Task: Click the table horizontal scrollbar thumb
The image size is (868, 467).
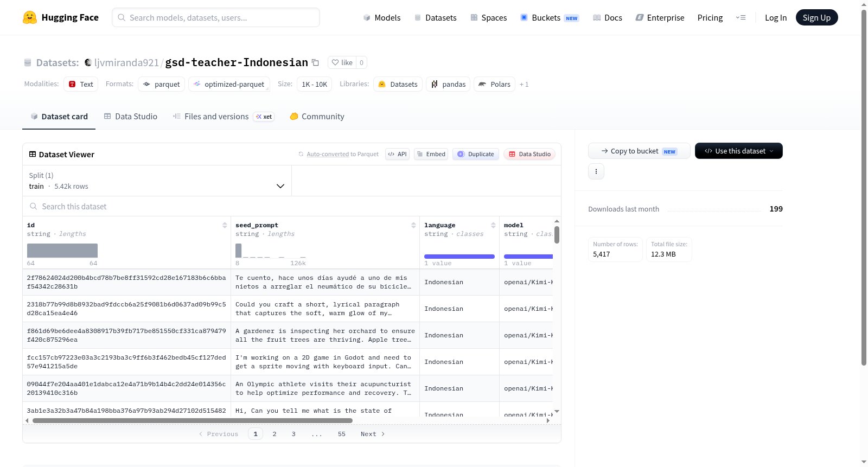Action: (193, 420)
